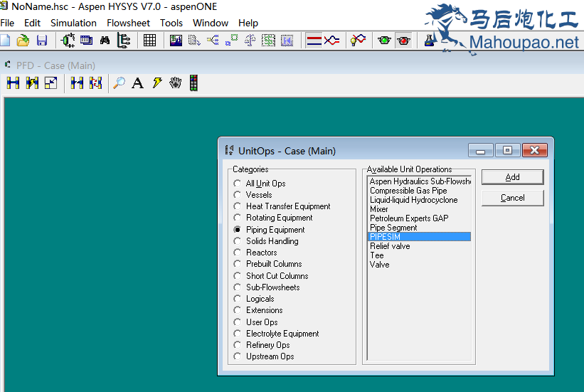This screenshot has height=392, width=584.
Task: Activate the solver with the green light icon
Action: point(384,40)
